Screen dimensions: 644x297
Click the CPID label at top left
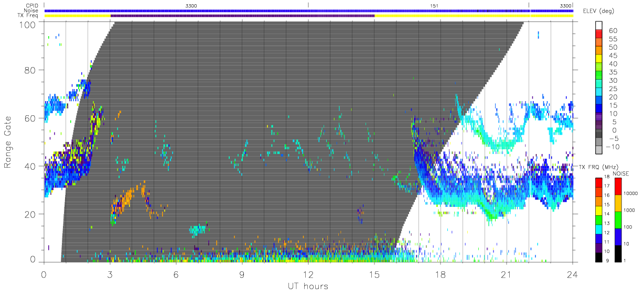[32, 5]
